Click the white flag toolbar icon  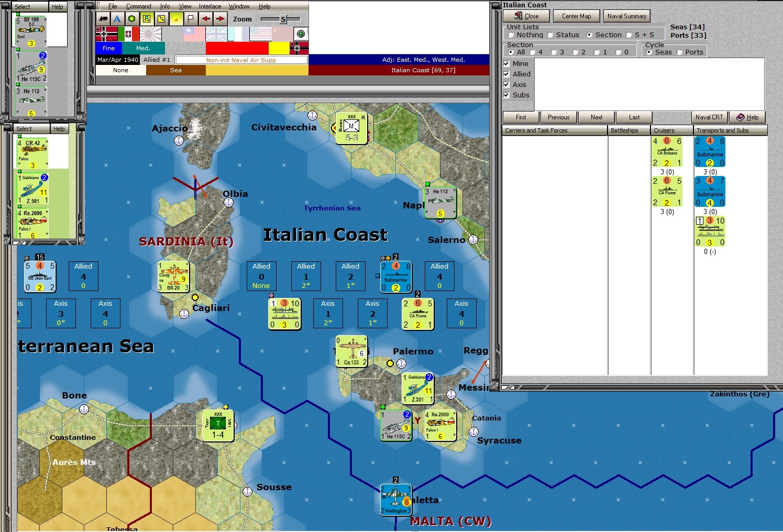(x=191, y=19)
